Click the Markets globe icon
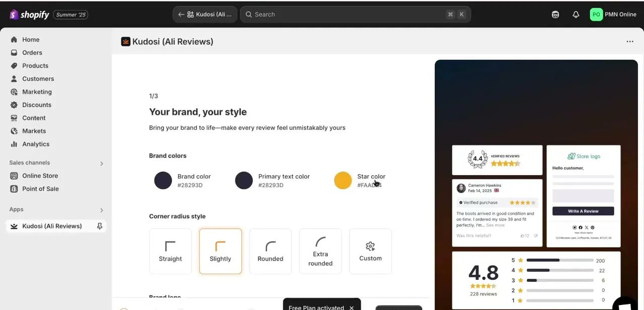The image size is (644, 310). click(x=14, y=131)
